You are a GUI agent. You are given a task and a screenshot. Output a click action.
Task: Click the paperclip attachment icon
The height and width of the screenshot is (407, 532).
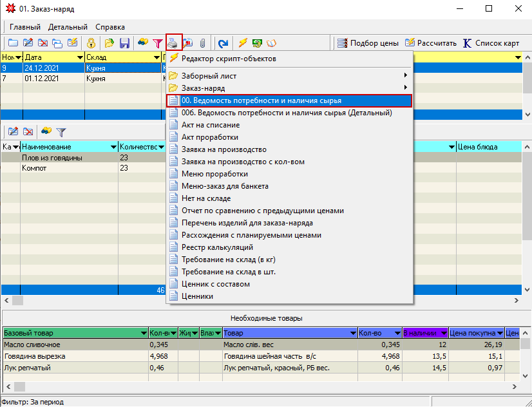(x=202, y=43)
